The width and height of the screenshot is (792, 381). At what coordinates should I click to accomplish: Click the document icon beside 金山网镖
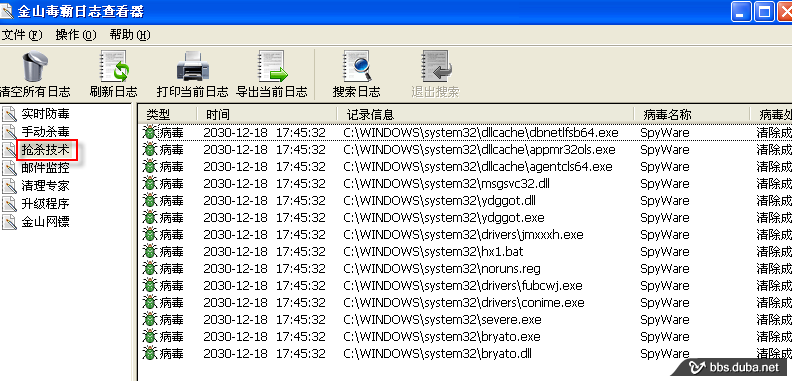10,222
